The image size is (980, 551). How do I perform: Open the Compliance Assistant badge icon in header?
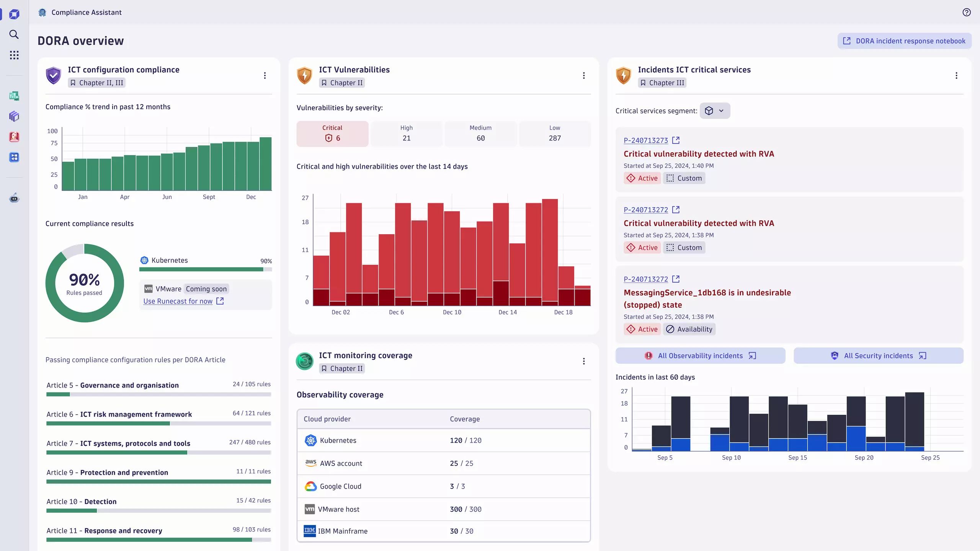(42, 12)
